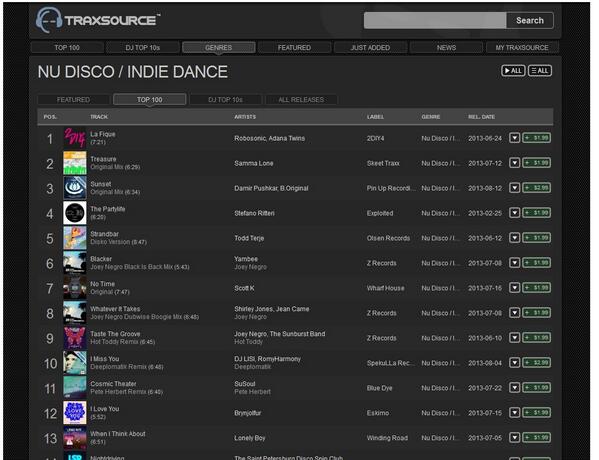
Task: Add The Partylife to cart price button
Action: pos(536,213)
